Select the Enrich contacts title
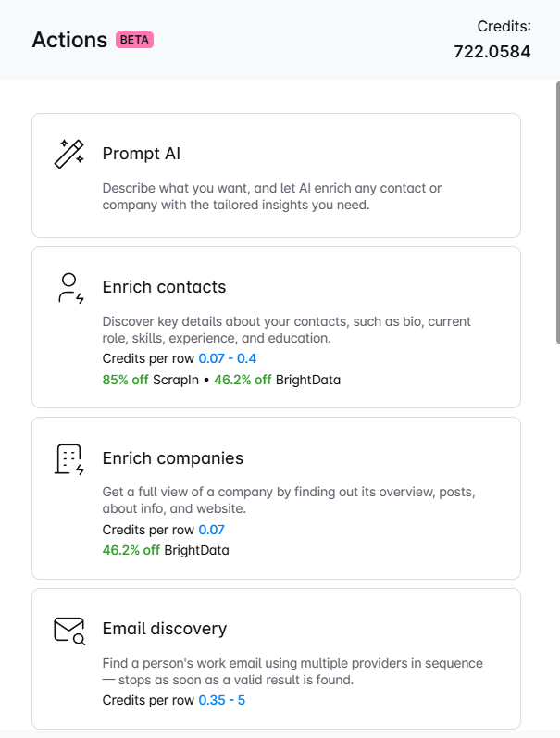 pyautogui.click(x=164, y=287)
